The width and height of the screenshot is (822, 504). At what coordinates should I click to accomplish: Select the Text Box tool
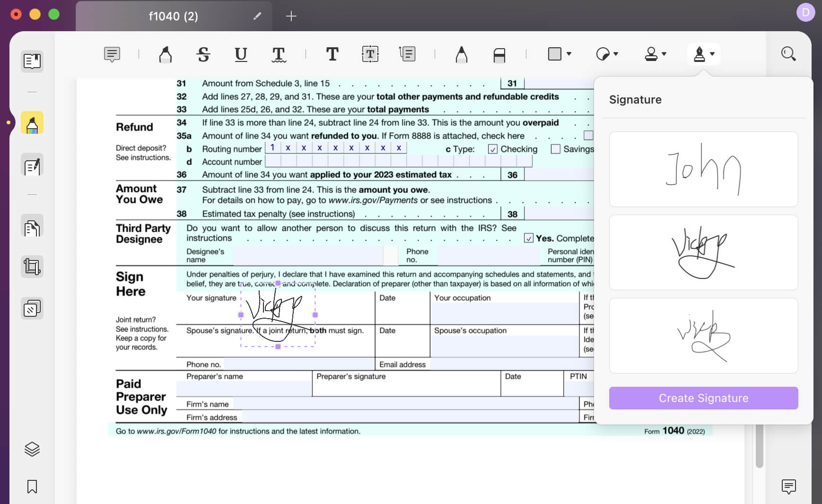pyautogui.click(x=370, y=54)
